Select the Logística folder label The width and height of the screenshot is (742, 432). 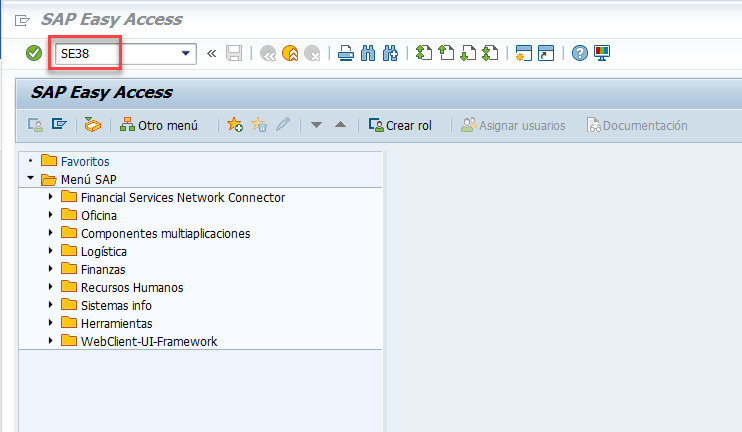[x=104, y=251]
